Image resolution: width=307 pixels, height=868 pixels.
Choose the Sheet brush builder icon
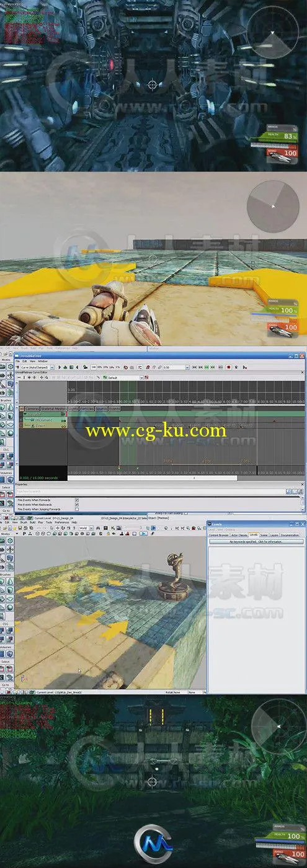coord(10,599)
